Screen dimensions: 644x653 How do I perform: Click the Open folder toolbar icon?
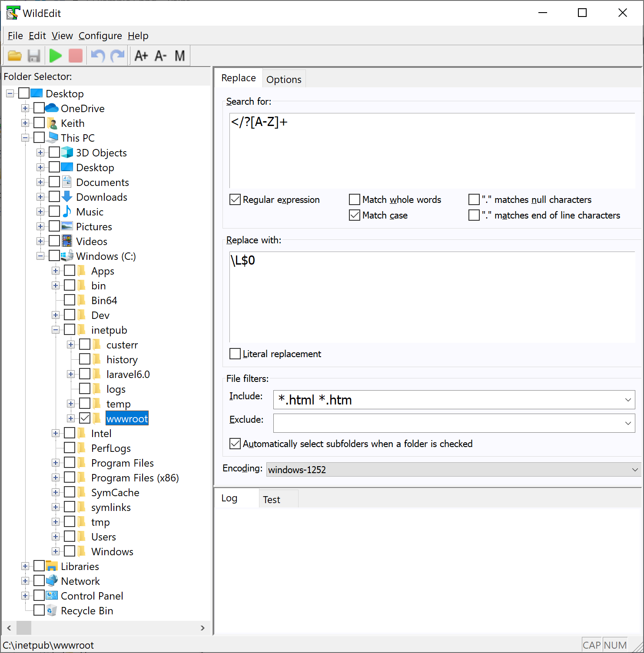click(x=15, y=56)
